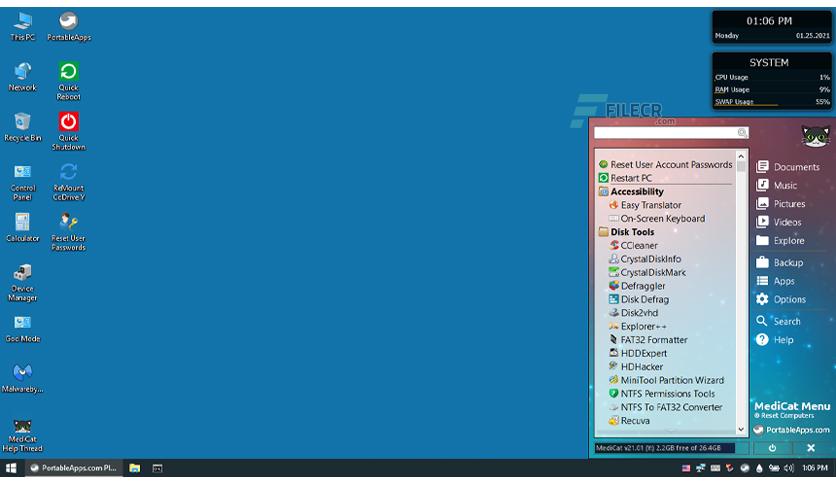Screen dimensions: 836x484
Task: Click the Quick Shutdown desktop icon
Action: pyautogui.click(x=68, y=131)
